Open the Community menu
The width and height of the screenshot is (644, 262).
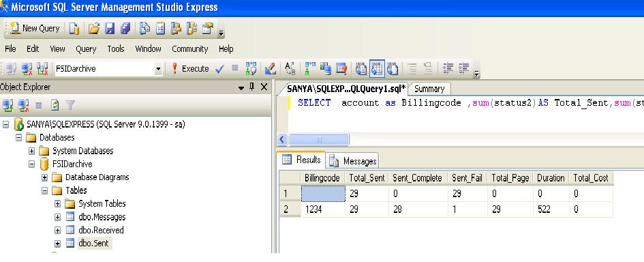click(189, 49)
